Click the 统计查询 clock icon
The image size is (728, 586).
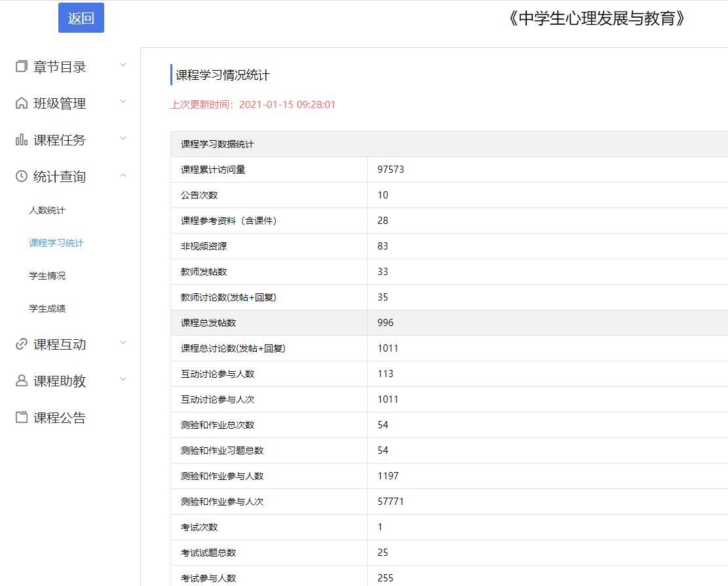pos(22,177)
